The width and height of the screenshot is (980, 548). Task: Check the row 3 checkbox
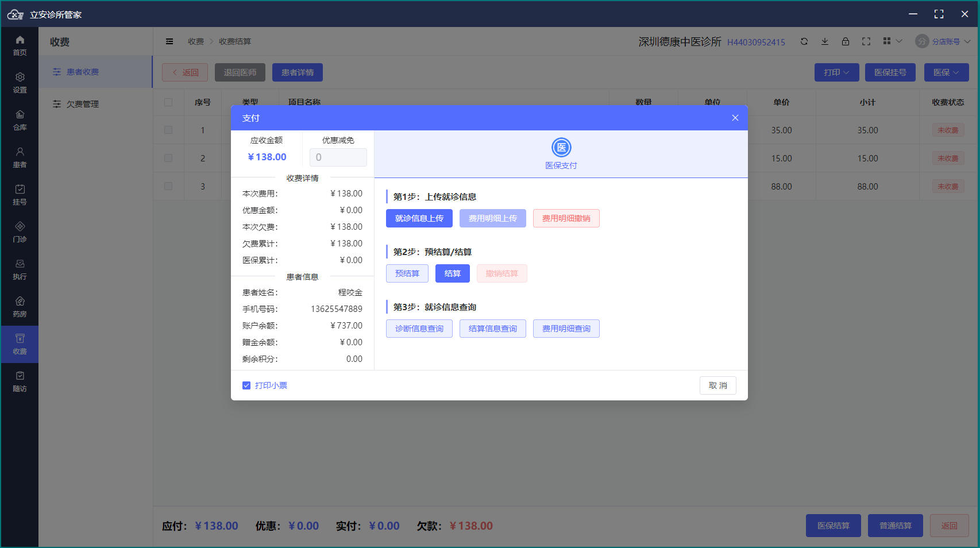pos(168,186)
